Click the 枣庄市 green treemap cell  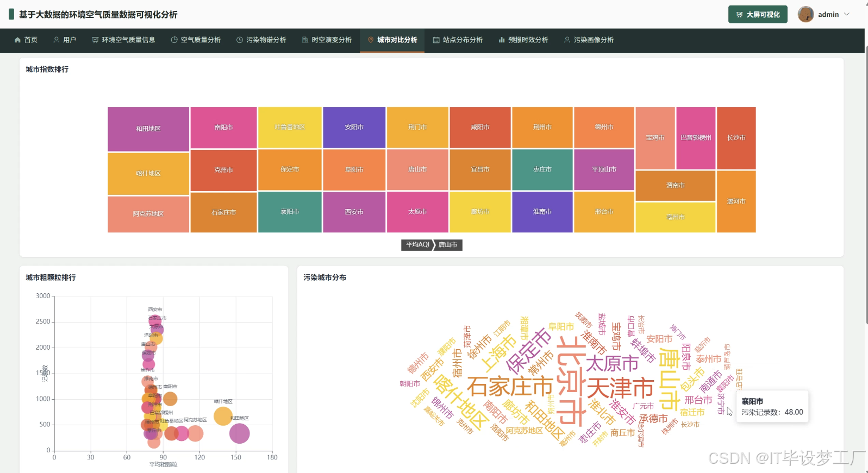[542, 170]
